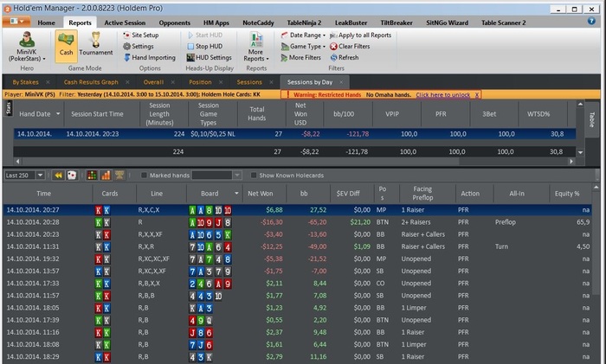
Task: Switch to the Home ribbon tab
Action: 47,22
